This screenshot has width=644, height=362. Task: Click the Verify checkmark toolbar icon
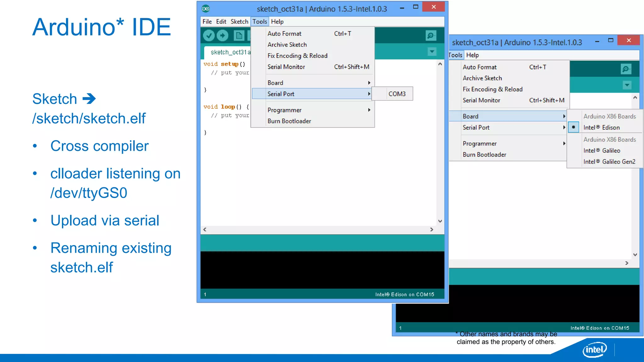208,36
